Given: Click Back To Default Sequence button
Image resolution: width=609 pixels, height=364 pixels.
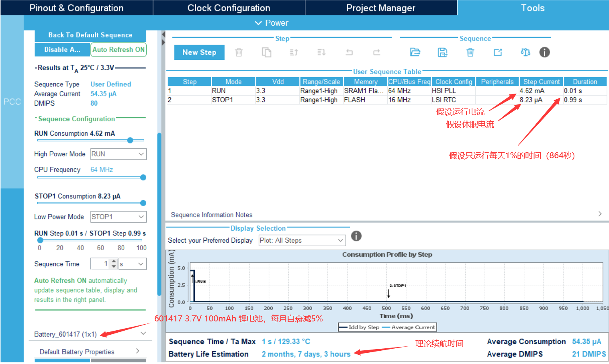Looking at the screenshot, I should coord(90,35).
